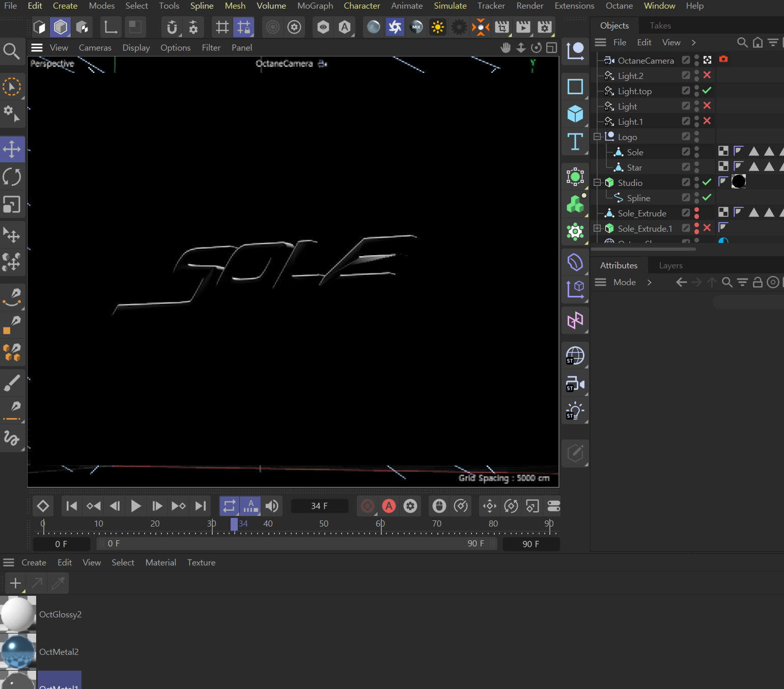Toggle Sole_Extrude red visibility dots

[696, 213]
